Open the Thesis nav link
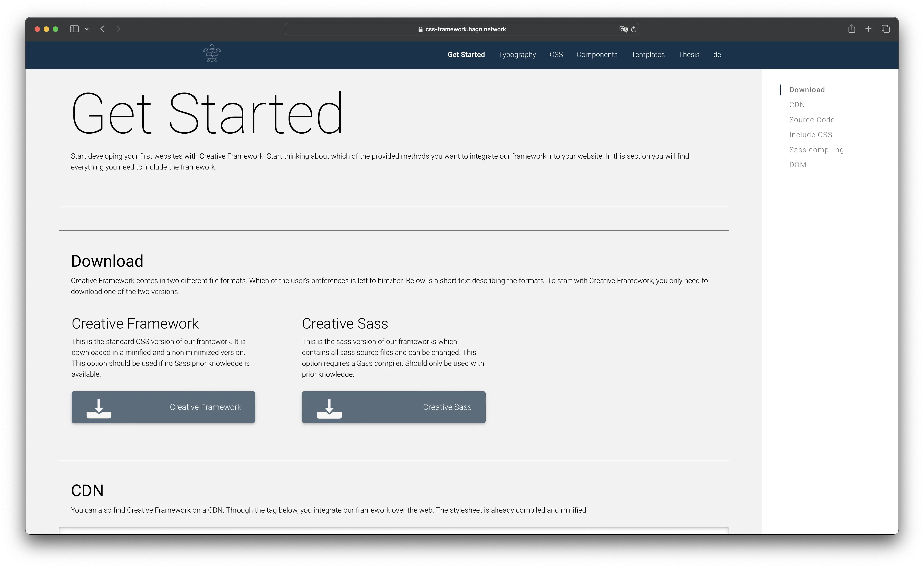The width and height of the screenshot is (924, 568). (689, 55)
